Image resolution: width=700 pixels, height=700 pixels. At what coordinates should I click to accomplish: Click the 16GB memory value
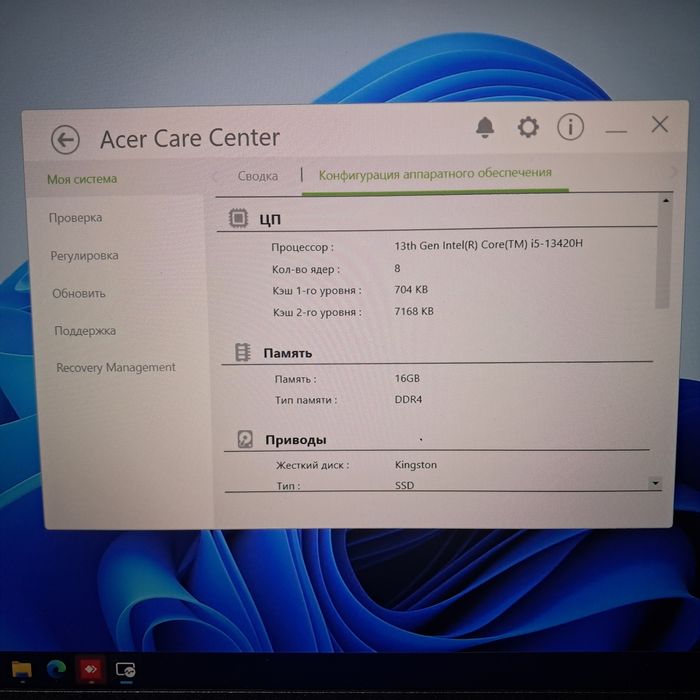[x=407, y=378]
